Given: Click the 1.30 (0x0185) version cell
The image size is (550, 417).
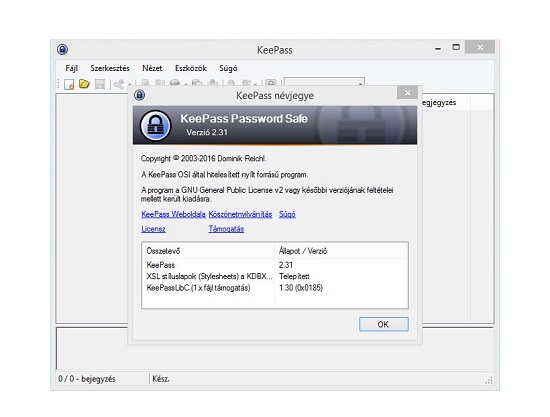Looking at the screenshot, I should 301,288.
